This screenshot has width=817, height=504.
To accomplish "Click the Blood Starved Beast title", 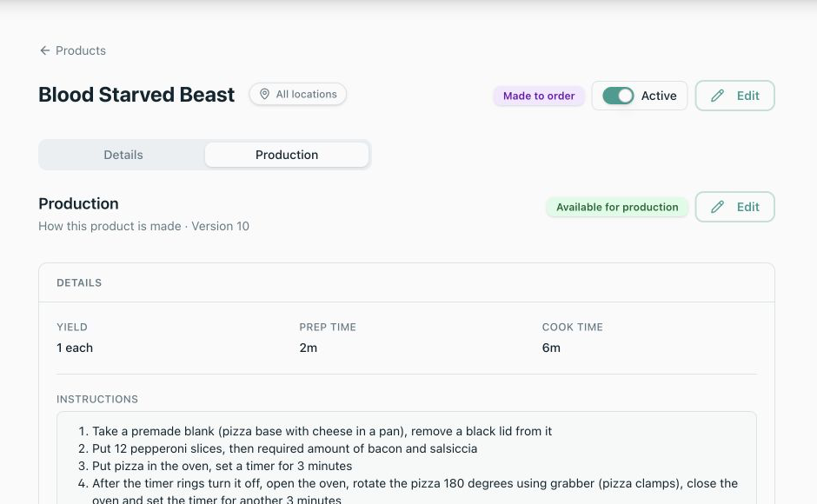I will (136, 95).
